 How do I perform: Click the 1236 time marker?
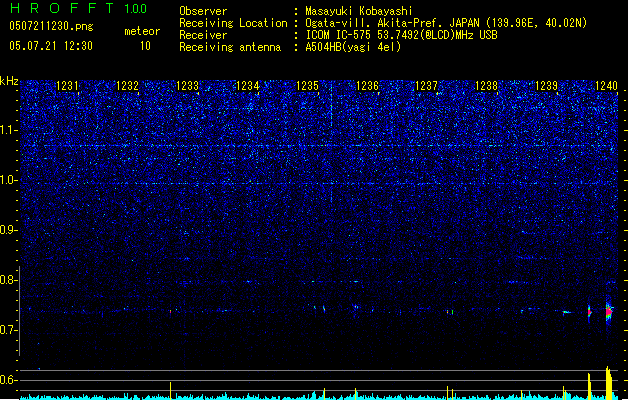click(367, 86)
